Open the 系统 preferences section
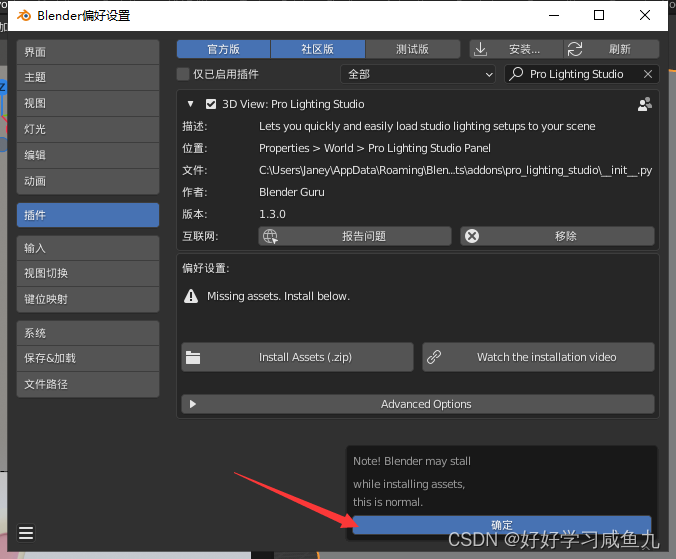Screen dimensions: 676x559 coord(88,333)
